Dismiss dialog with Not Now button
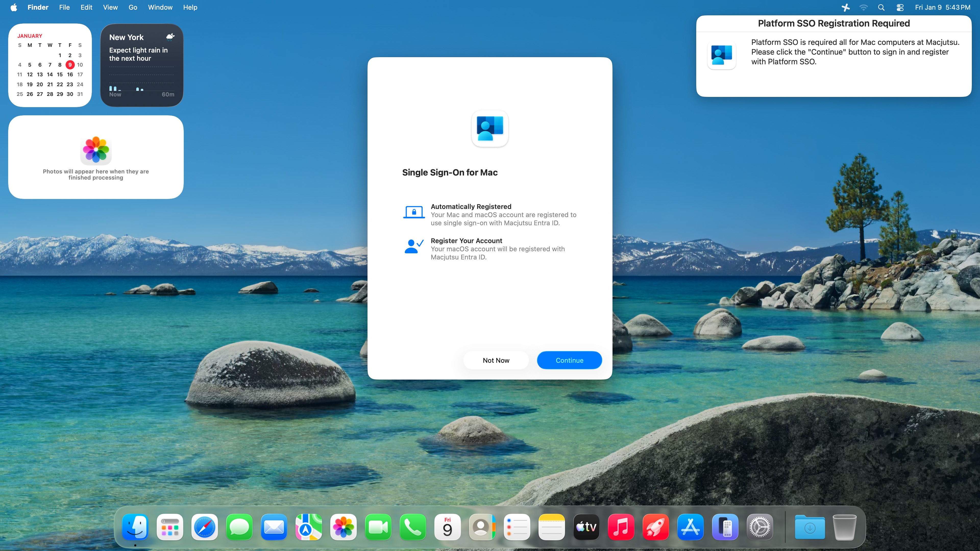 pos(496,360)
